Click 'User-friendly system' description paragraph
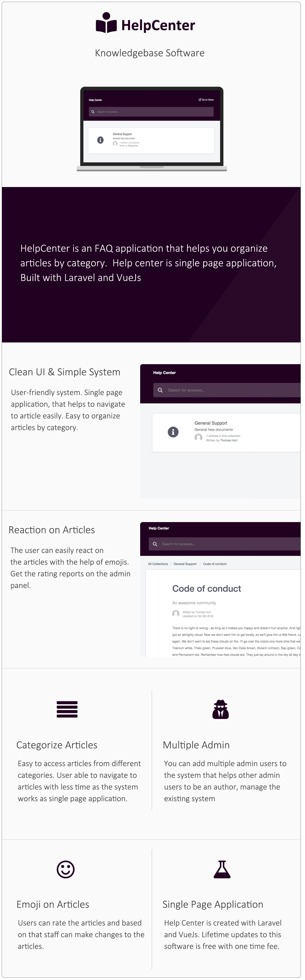This screenshot has width=305, height=980. tap(68, 410)
